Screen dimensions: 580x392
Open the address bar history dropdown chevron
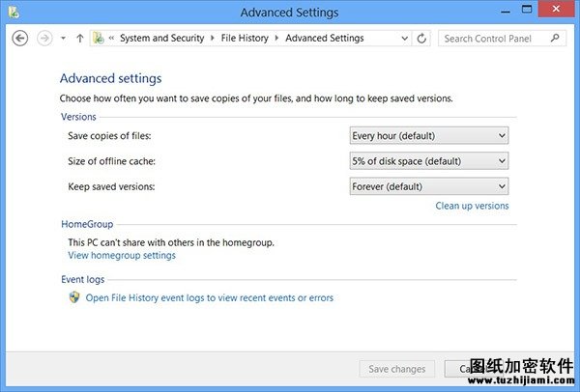(x=405, y=38)
